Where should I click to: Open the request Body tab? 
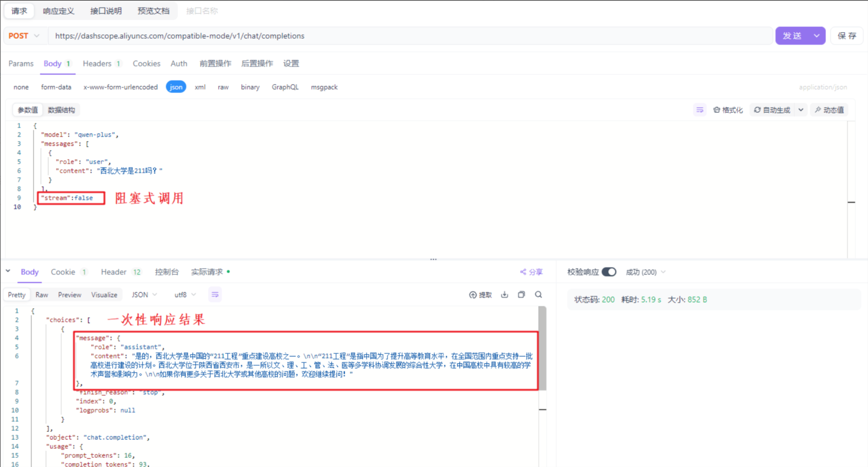[x=57, y=63]
